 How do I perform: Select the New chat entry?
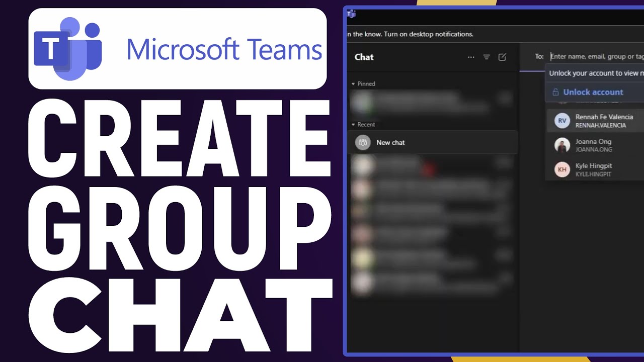tap(433, 142)
